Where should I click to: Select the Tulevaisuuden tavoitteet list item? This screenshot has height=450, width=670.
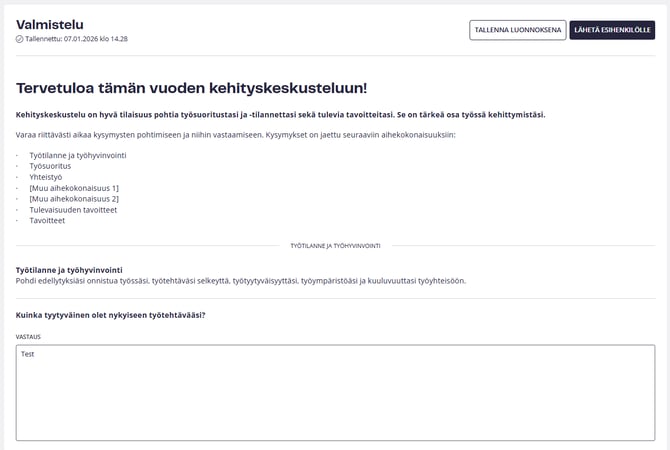tap(73, 210)
